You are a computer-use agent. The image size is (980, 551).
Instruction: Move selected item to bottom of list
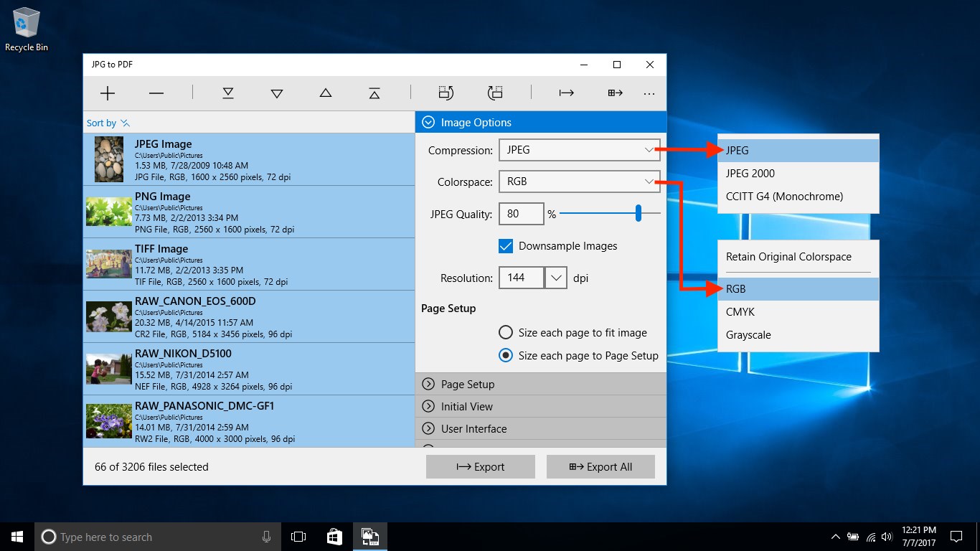(x=228, y=93)
